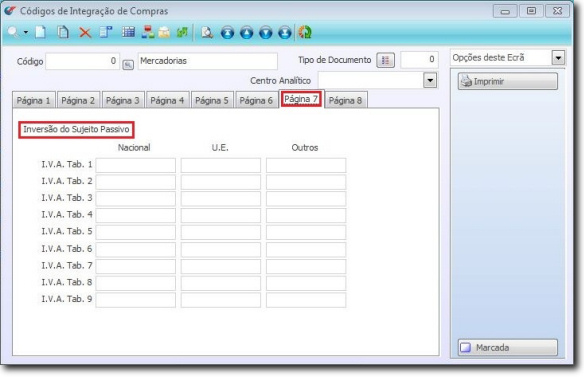Switch to Página 5 tab
This screenshot has width=584, height=377.
pyautogui.click(x=212, y=101)
